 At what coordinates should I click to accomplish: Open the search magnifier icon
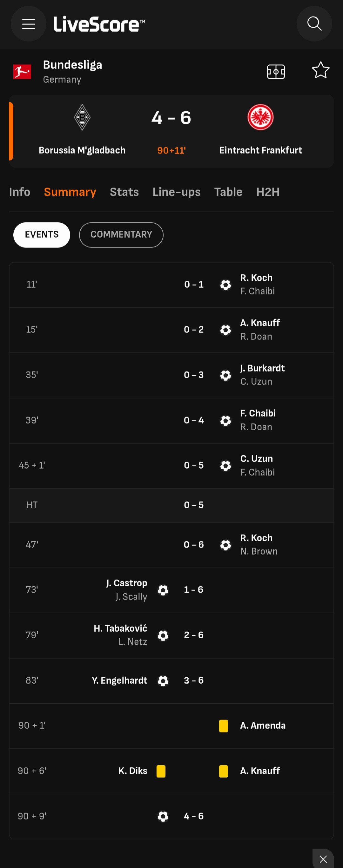tap(314, 24)
